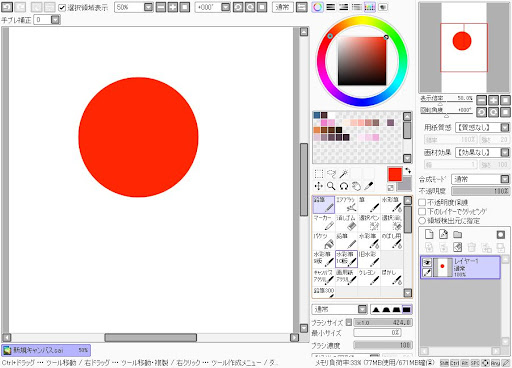Open the 画材効果 effect dropdown
Image resolution: width=512 pixels, height=368 pixels.
point(505,152)
